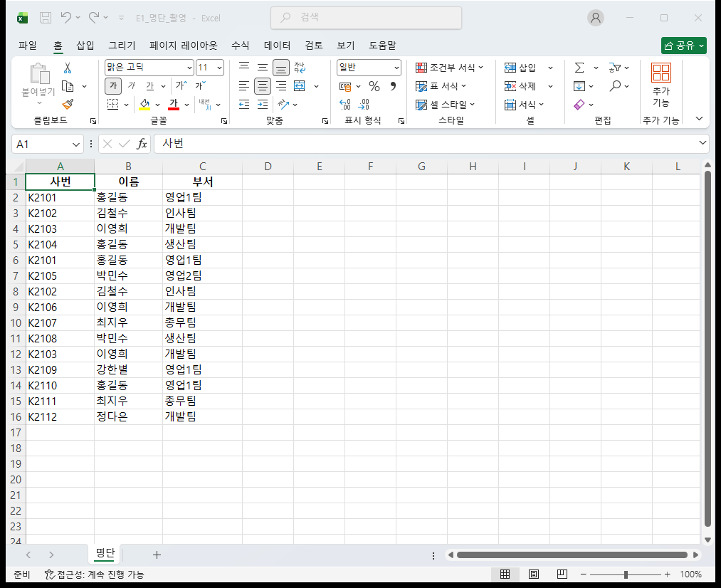Open Sort and Filter icon
721x588 pixels.
[x=614, y=68]
